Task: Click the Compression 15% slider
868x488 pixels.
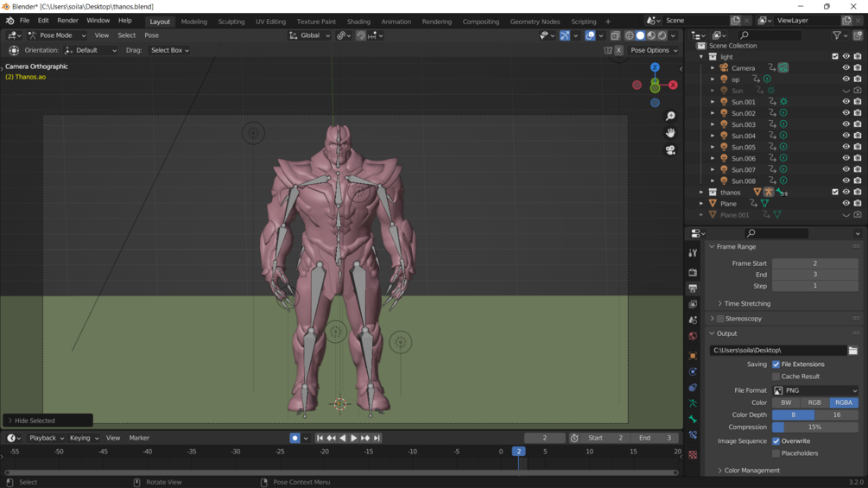Action: click(815, 427)
